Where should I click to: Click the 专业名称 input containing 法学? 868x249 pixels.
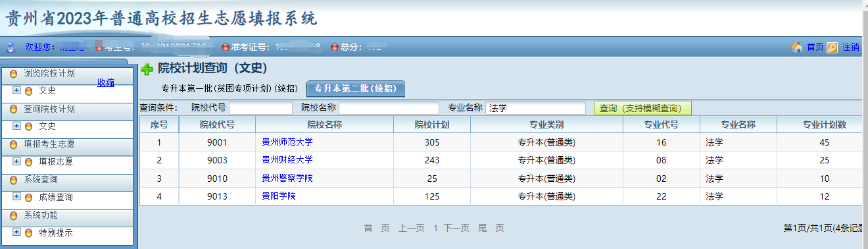coord(535,108)
